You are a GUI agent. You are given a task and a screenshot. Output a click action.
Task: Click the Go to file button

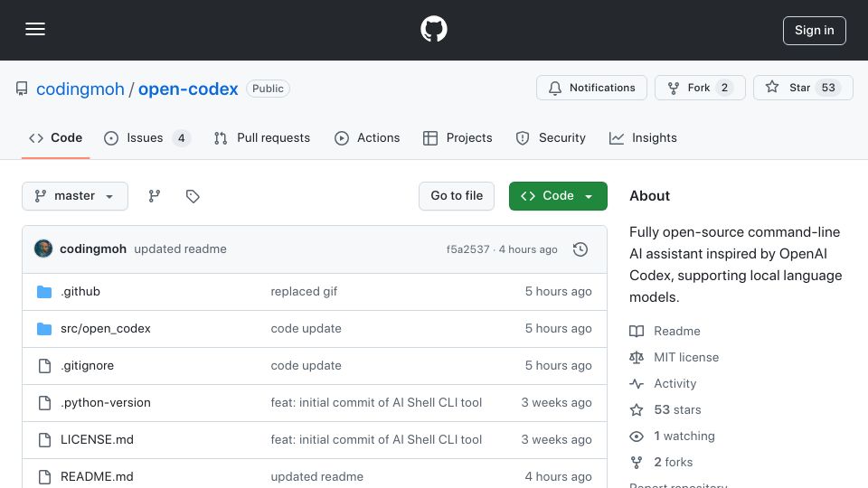pyautogui.click(x=456, y=196)
